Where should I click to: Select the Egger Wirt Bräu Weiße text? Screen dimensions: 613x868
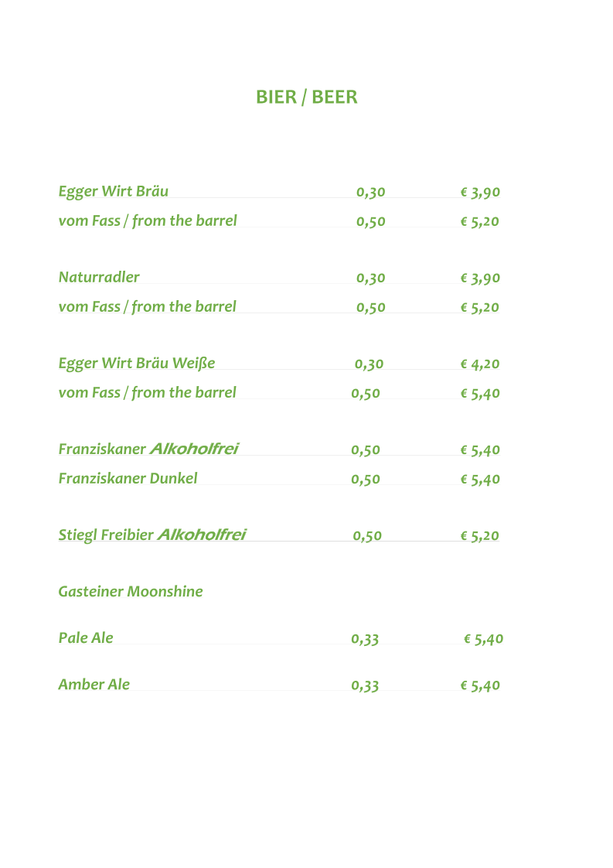coord(137,363)
